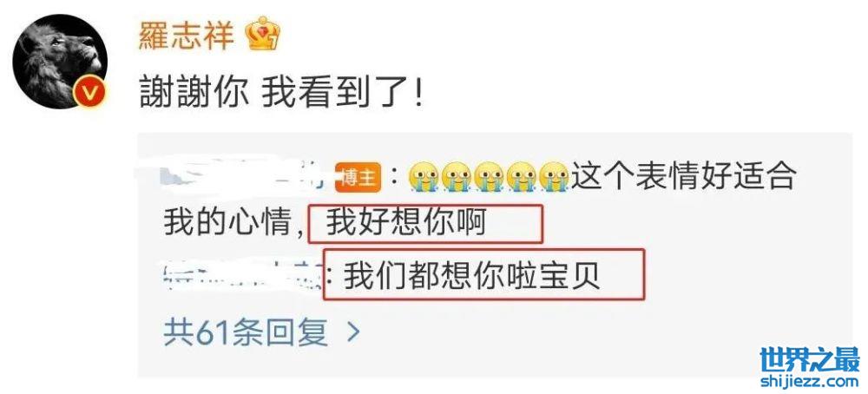Click the first crying emoji

423,178
